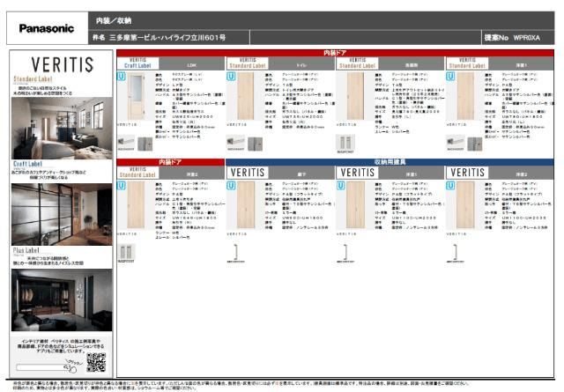Click the footer disclaimer text at the bottom

coord(241,386)
